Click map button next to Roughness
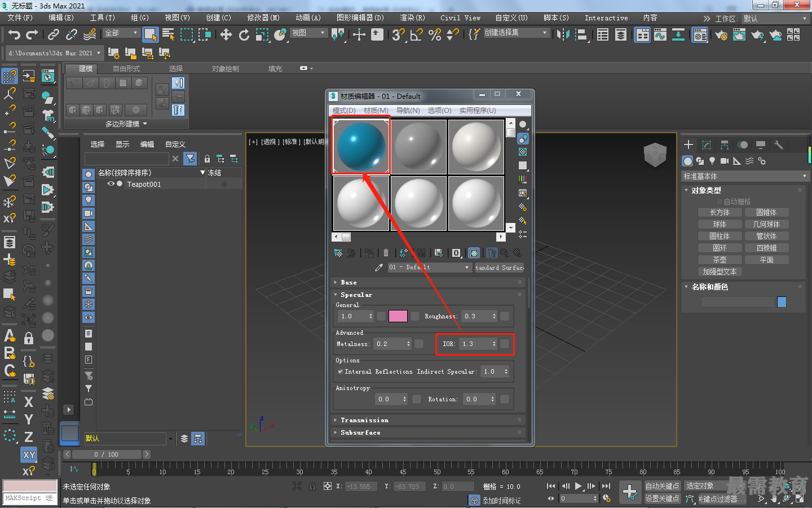 pyautogui.click(x=505, y=316)
